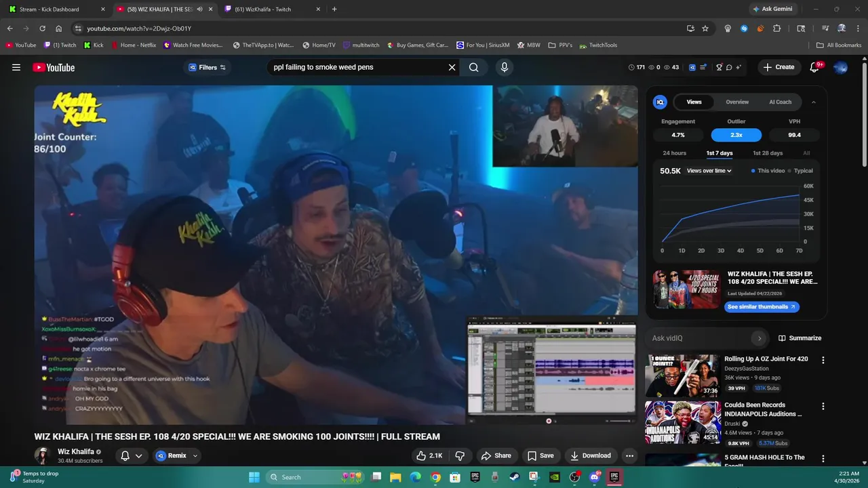Screen dimensions: 868x488
Task: Open options for Coulda Been Records video
Action: click(823, 407)
